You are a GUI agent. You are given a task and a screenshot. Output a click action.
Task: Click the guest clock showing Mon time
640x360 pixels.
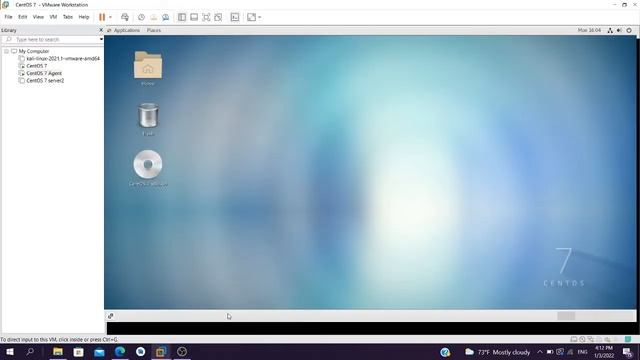coord(589,31)
